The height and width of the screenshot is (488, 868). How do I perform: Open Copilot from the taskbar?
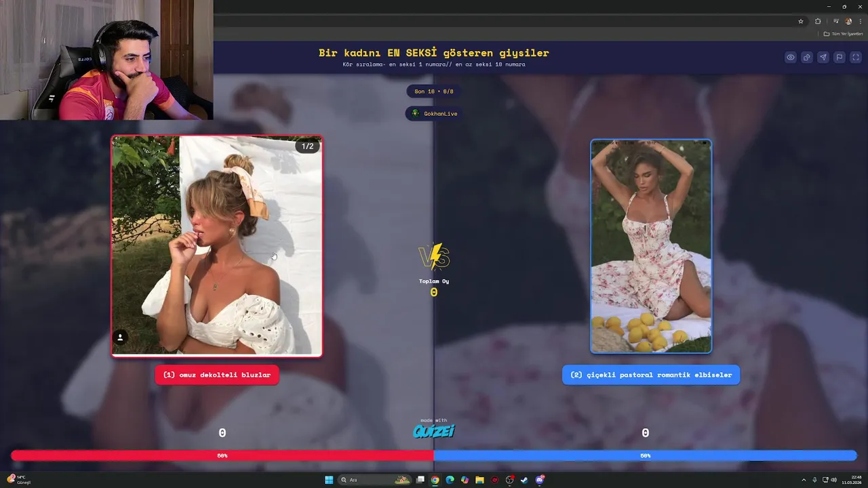(x=465, y=480)
